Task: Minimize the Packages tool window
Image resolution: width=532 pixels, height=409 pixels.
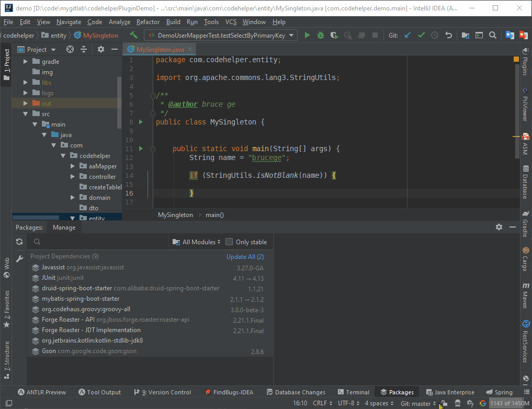Action: (x=513, y=227)
